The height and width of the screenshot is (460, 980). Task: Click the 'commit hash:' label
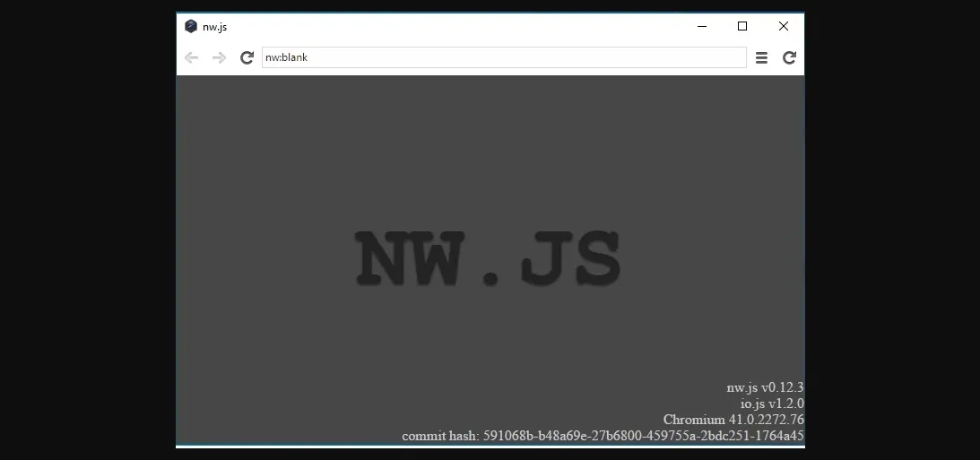tap(440, 437)
